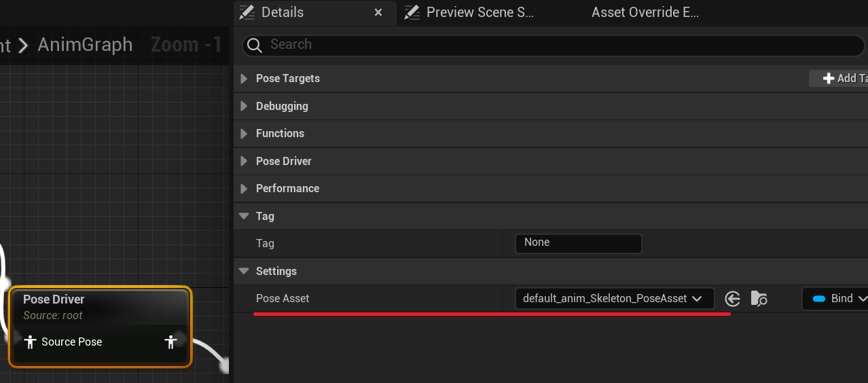
Task: Expand the Functions section
Action: 244,134
